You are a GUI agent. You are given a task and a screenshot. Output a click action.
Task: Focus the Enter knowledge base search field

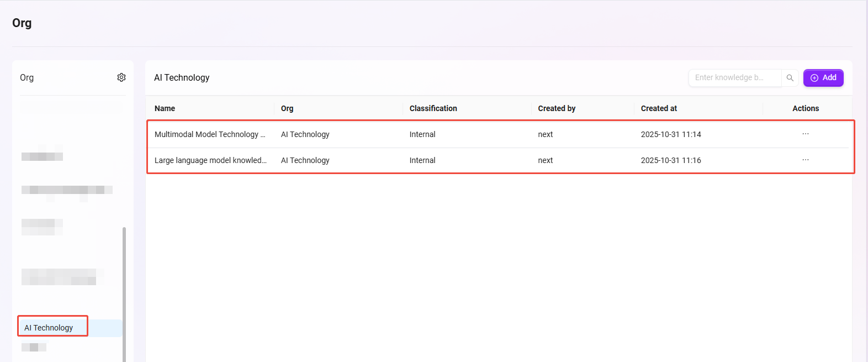click(x=734, y=78)
